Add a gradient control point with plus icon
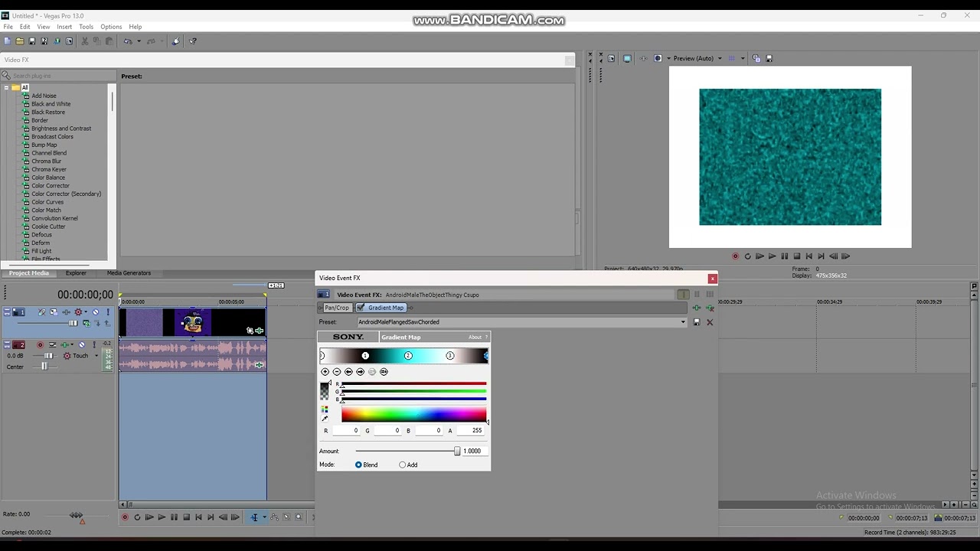The height and width of the screenshot is (551, 980). point(325,372)
